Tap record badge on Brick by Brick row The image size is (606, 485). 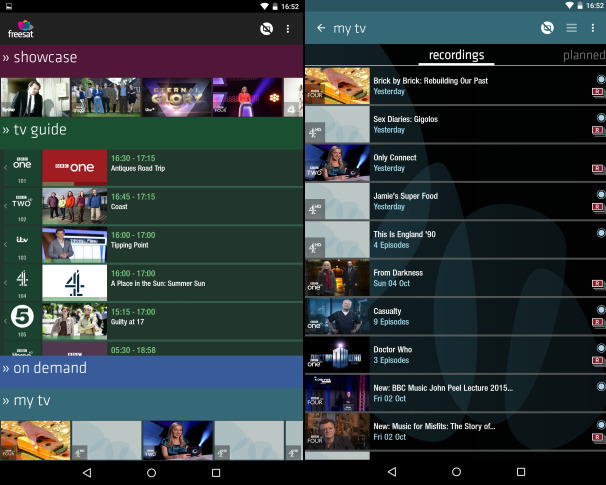598,92
